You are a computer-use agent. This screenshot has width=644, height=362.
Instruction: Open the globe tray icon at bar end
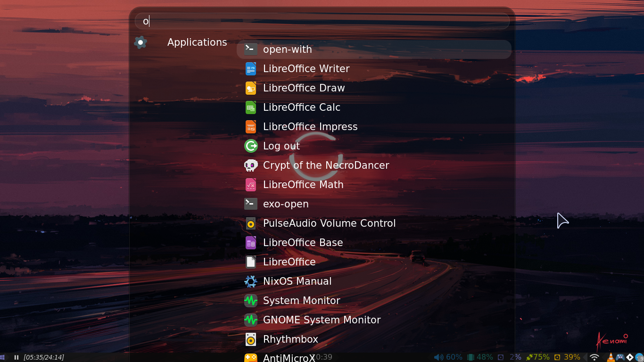pyautogui.click(x=639, y=357)
